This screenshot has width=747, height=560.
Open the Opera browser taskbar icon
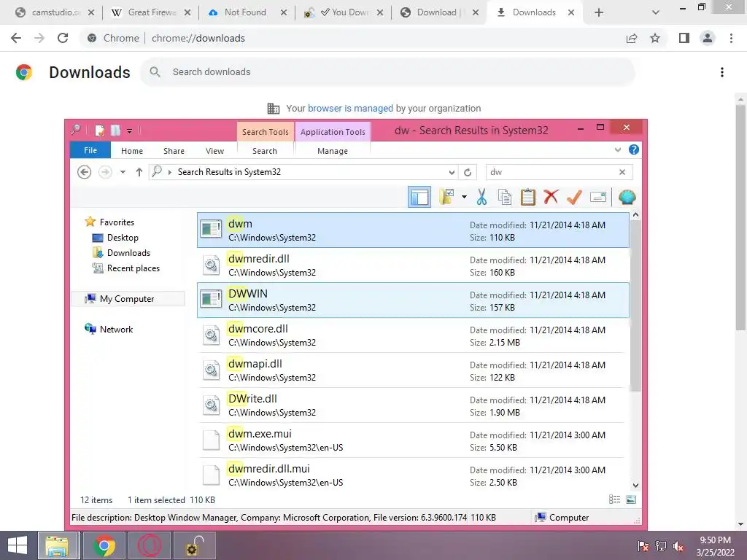point(150,545)
